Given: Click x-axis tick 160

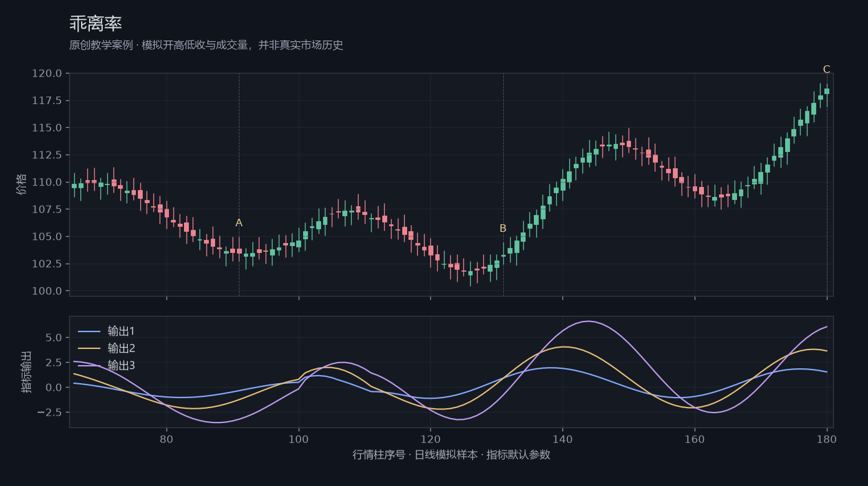Looking at the screenshot, I should coord(695,439).
